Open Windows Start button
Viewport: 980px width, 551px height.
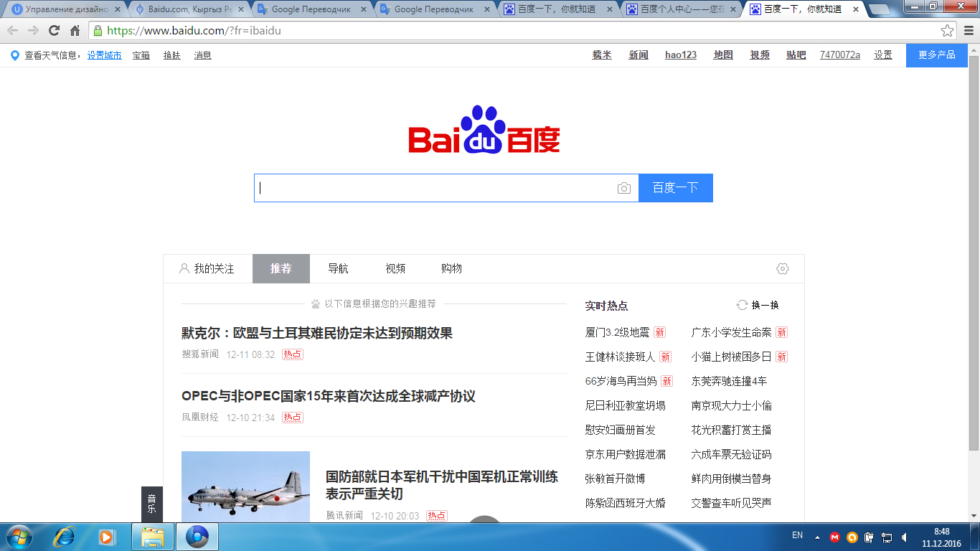click(x=18, y=537)
